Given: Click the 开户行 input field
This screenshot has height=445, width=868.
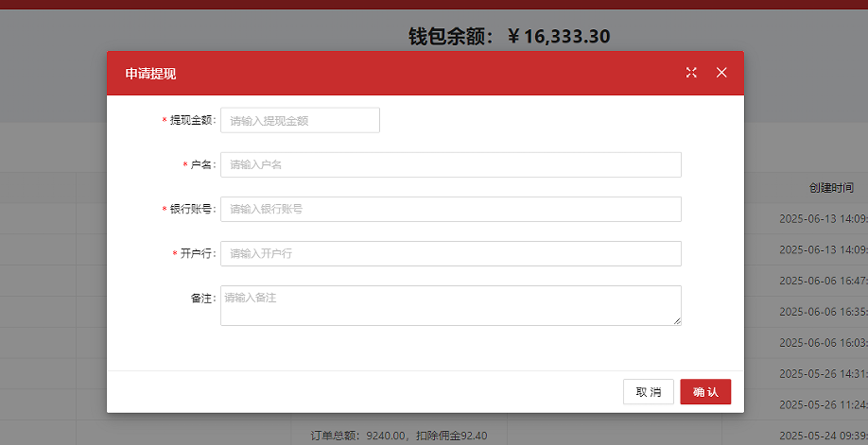Looking at the screenshot, I should (x=451, y=253).
